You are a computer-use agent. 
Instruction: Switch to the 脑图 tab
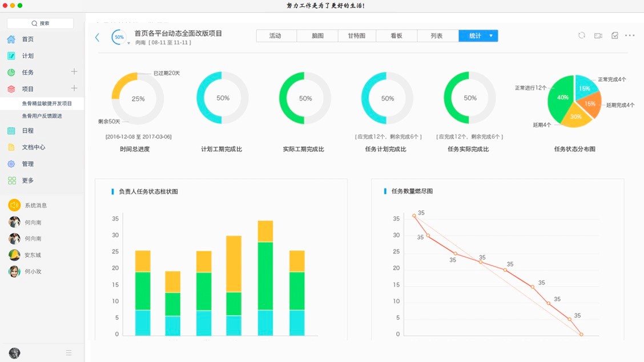tap(317, 36)
